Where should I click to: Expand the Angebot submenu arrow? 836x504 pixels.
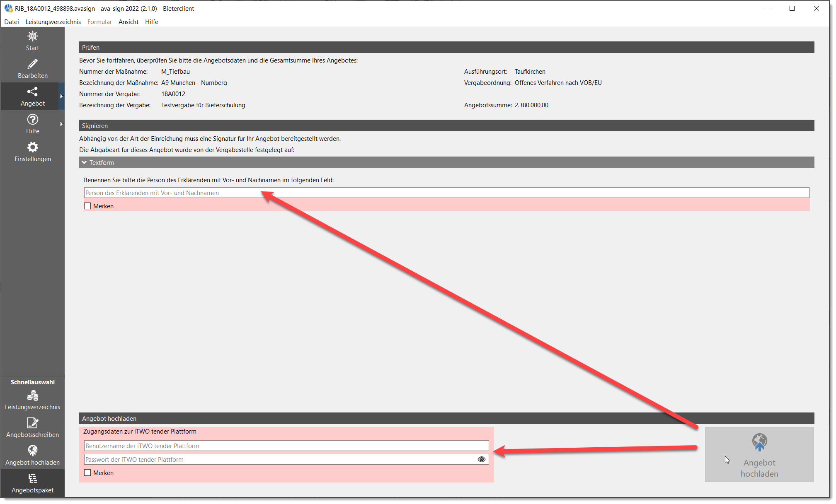[61, 96]
